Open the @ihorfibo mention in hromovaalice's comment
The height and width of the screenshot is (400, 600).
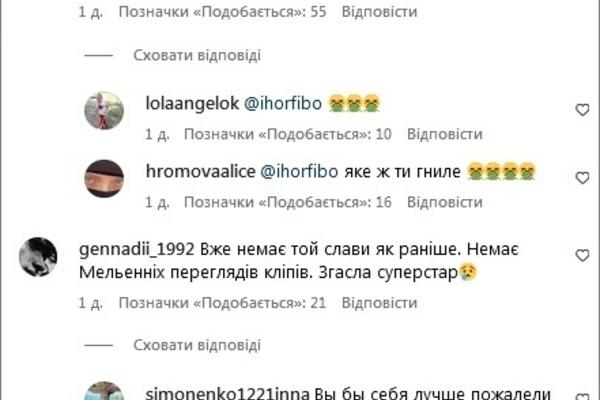(x=299, y=171)
